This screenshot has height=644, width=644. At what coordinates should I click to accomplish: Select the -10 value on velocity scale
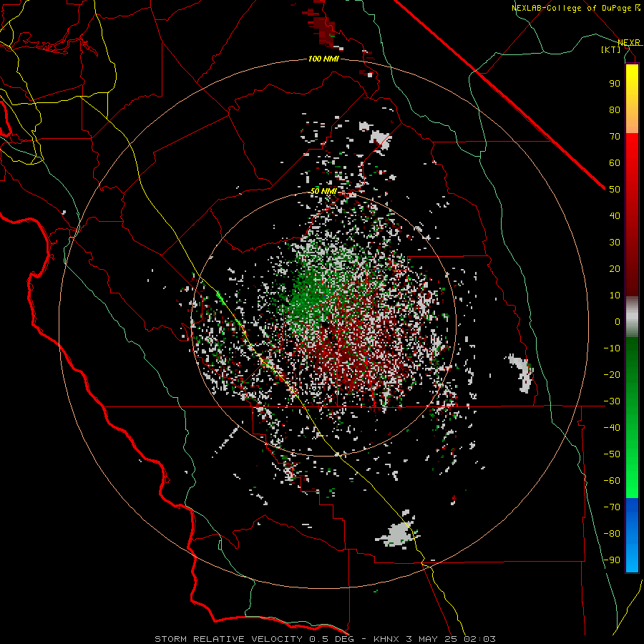pos(612,348)
